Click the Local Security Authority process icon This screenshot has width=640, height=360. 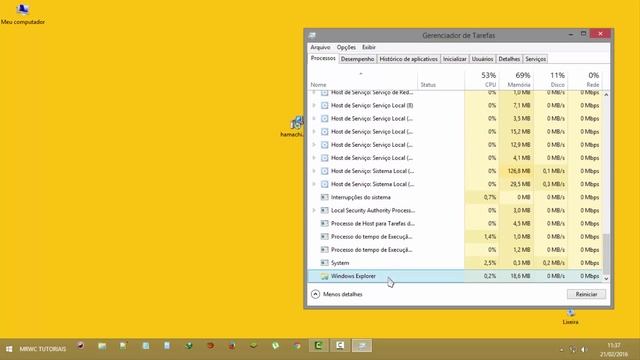(x=324, y=210)
